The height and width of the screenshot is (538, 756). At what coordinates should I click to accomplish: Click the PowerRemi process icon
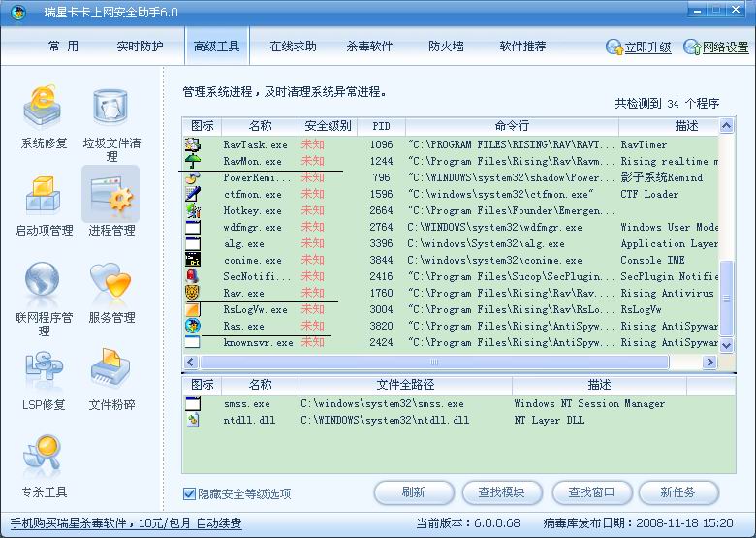(x=193, y=177)
